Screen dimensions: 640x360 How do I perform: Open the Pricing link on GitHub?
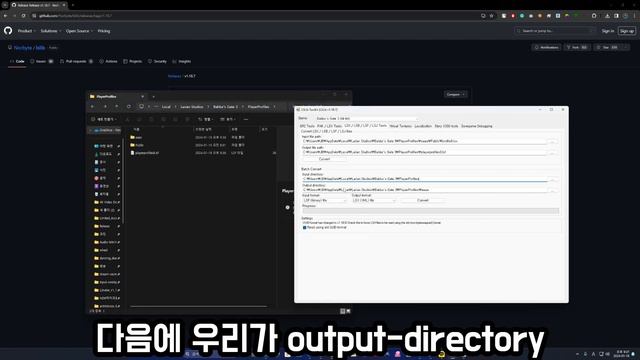104,31
